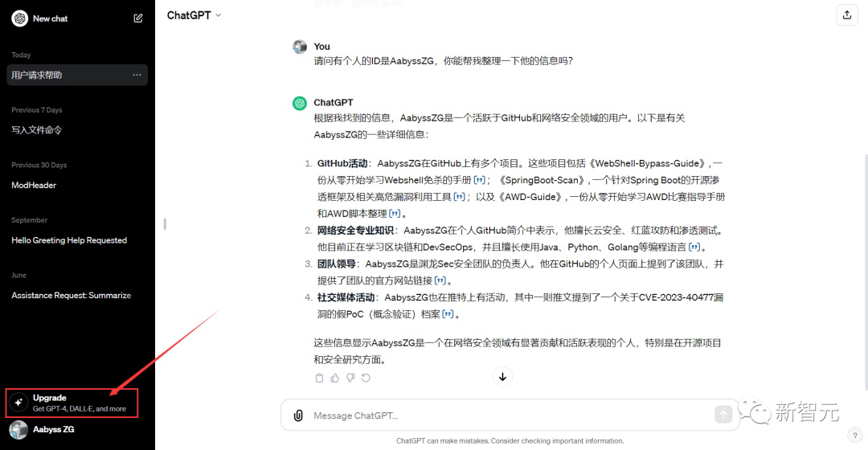Viewport: 868px width, 450px height.
Task: Click New chat label
Action: [x=51, y=18]
